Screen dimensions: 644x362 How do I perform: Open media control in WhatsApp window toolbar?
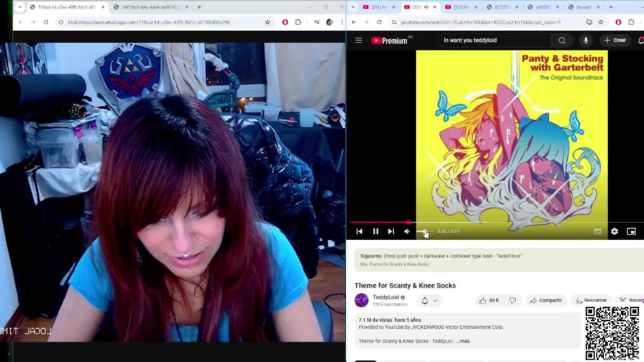coord(316,22)
